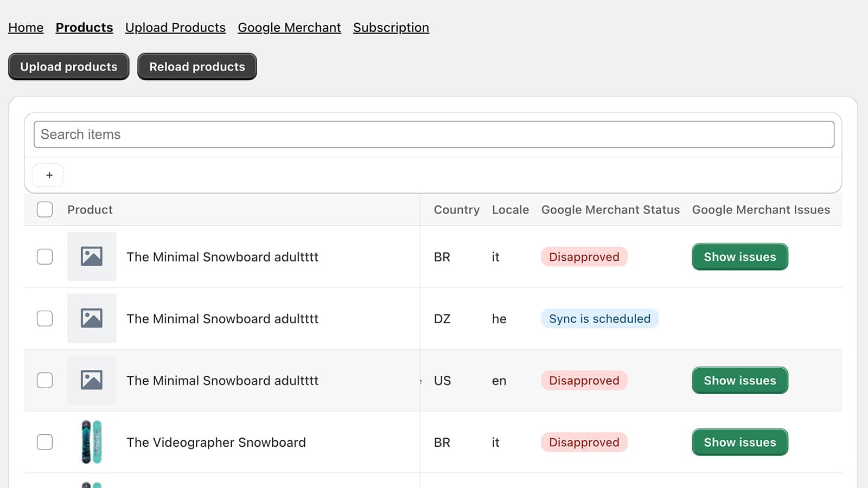Click the plus add filter icon
Viewport: 868px width, 488px height.
49,175
